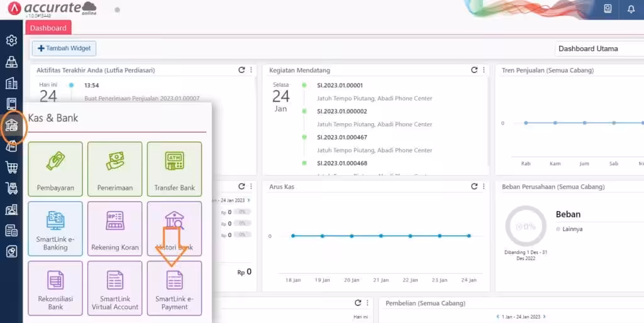Open Arus Kas widget options menu
This screenshot has width=644, height=323.
[484, 187]
